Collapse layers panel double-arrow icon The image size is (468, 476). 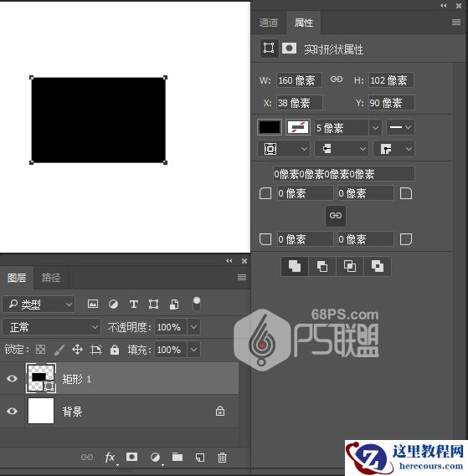coord(229,261)
